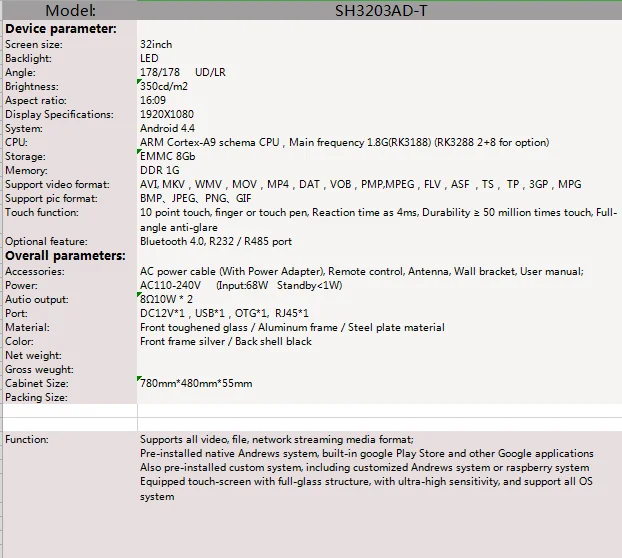Click the green corner marker on AC110-240V cell
Viewport: 622px width, 558px height.
pos(140,279)
